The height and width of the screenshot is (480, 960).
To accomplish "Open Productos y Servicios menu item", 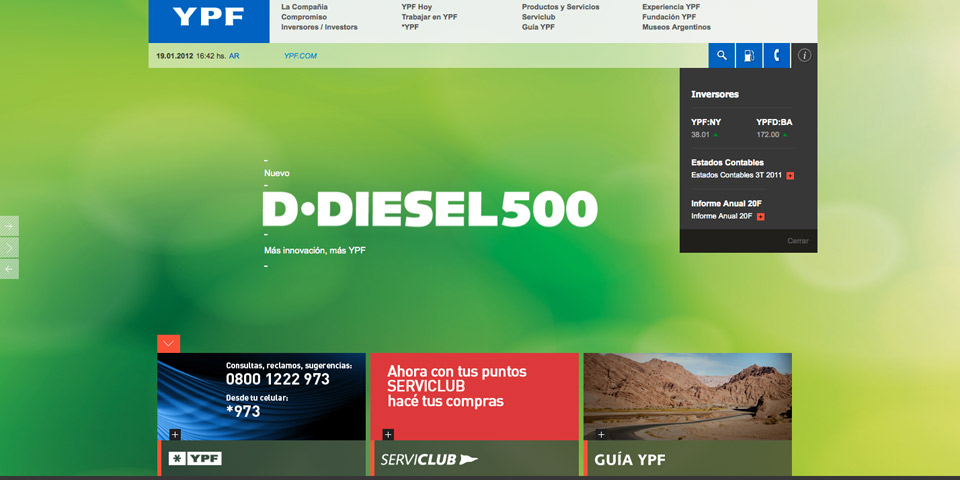I will (560, 7).
